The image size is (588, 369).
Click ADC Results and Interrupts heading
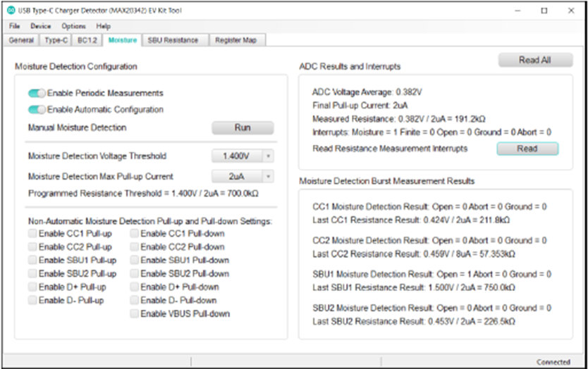[350, 66]
